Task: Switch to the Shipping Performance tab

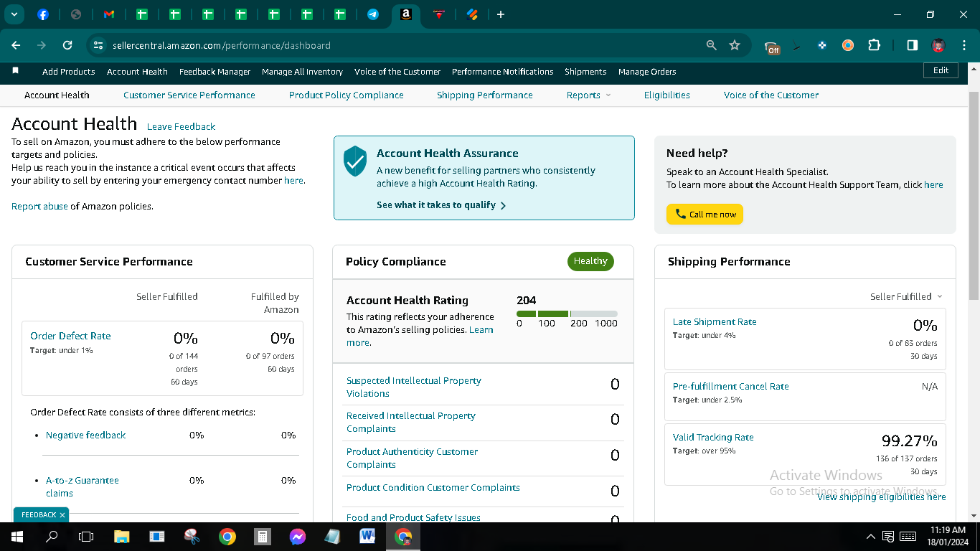Action: (x=485, y=95)
